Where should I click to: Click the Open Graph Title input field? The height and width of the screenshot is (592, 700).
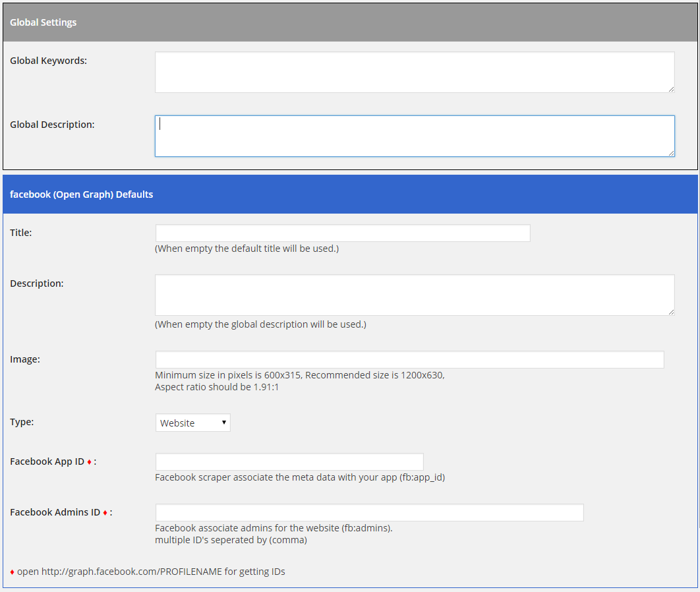[342, 233]
